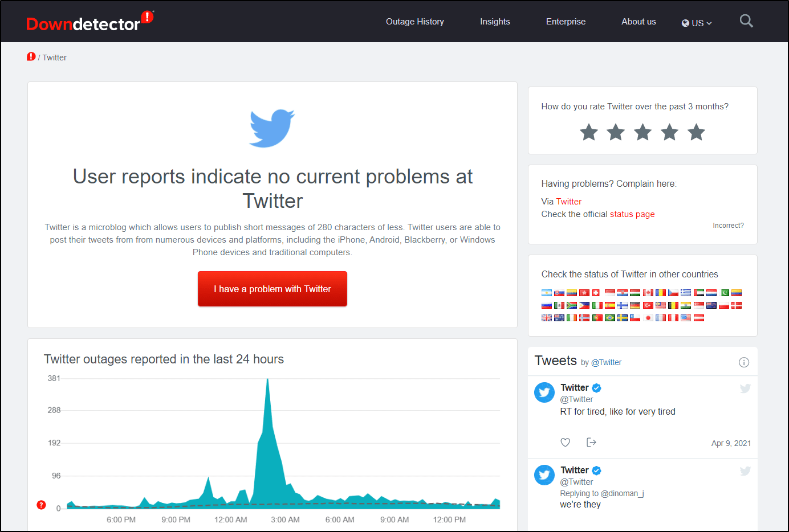Open the Insights menu item

pos(495,22)
